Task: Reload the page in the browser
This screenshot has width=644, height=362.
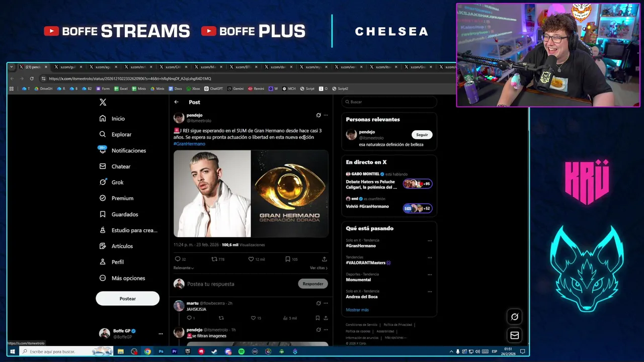Action: point(32,78)
